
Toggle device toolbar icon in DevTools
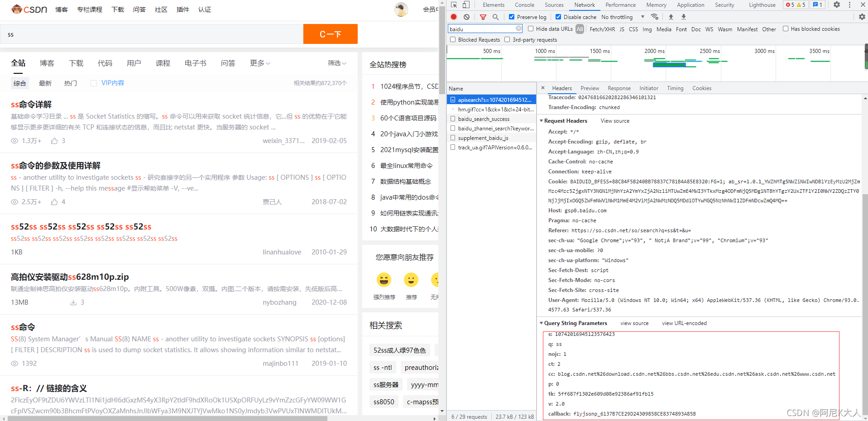(466, 5)
